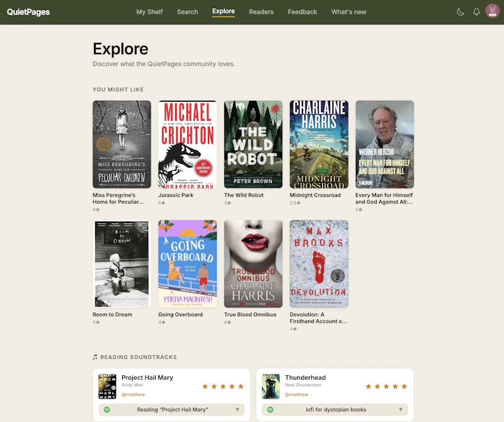Expand the lofi for dystopian books dropdown
504x422 pixels.
[x=335, y=409]
